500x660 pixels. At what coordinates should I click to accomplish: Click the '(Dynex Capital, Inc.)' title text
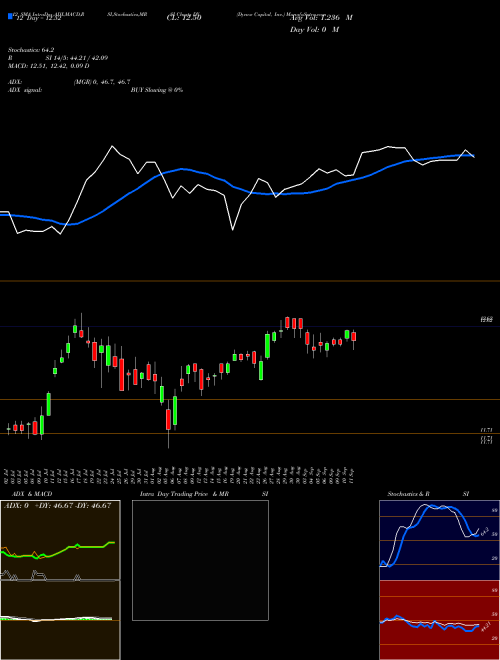click(261, 14)
